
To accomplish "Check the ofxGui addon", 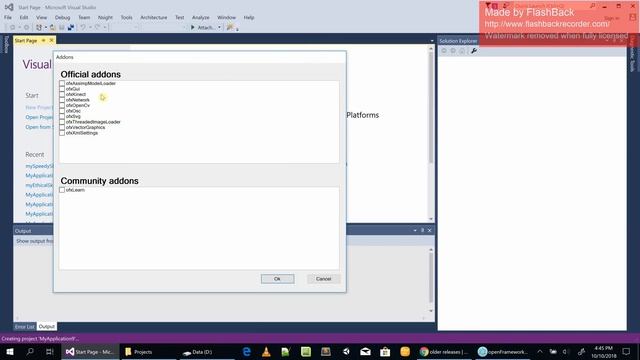I will coord(62,89).
